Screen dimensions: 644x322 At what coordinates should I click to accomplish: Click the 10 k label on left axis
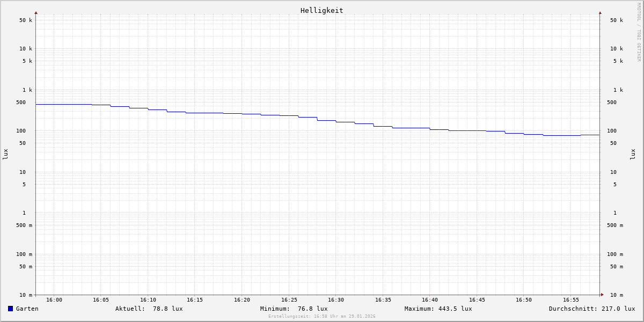pos(26,49)
